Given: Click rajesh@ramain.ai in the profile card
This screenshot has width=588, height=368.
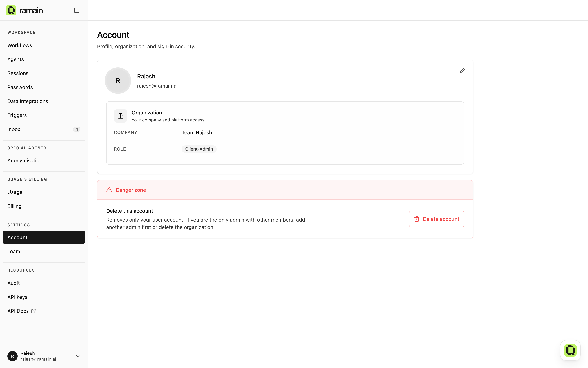Looking at the screenshot, I should point(157,86).
